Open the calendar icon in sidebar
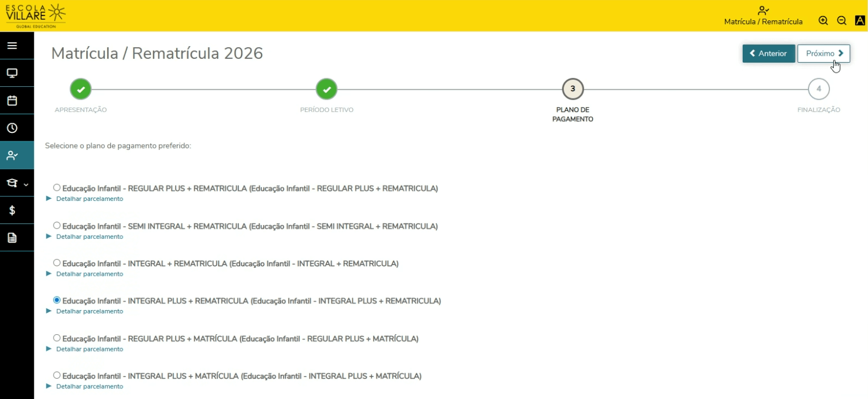 12,101
